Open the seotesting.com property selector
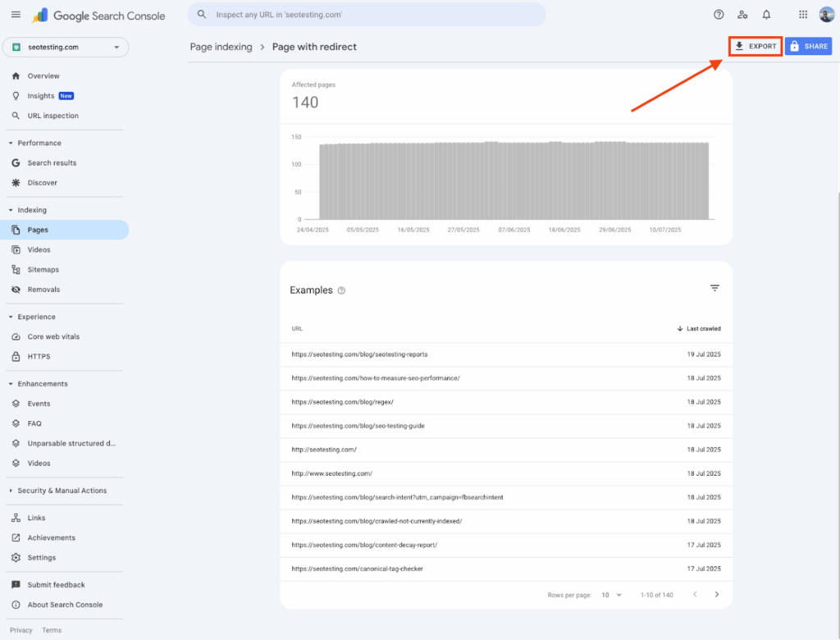 point(66,47)
